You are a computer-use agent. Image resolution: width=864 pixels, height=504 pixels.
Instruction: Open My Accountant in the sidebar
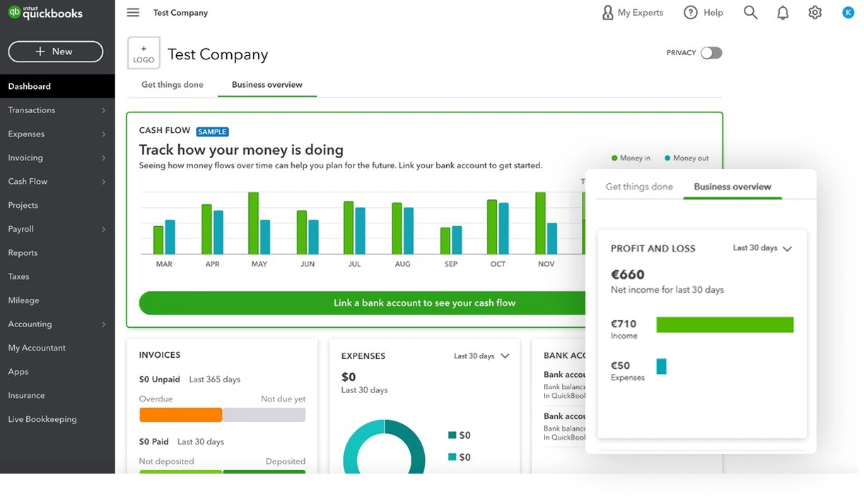(37, 348)
